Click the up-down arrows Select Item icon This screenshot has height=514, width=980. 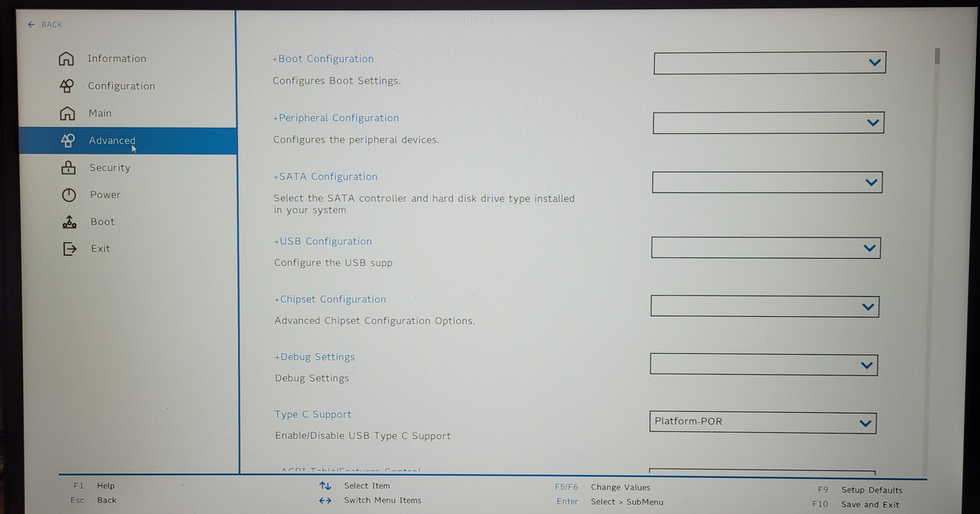coord(325,486)
